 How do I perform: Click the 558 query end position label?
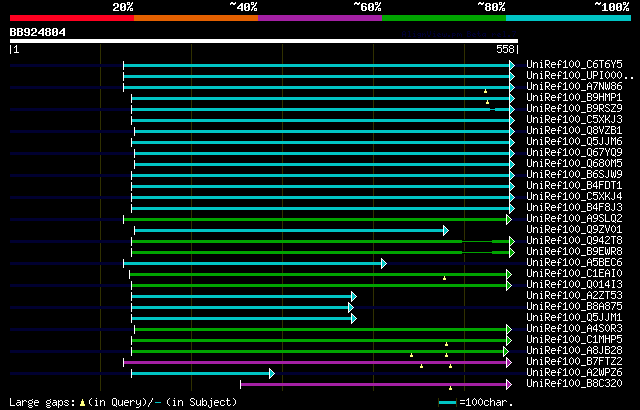tap(505, 49)
